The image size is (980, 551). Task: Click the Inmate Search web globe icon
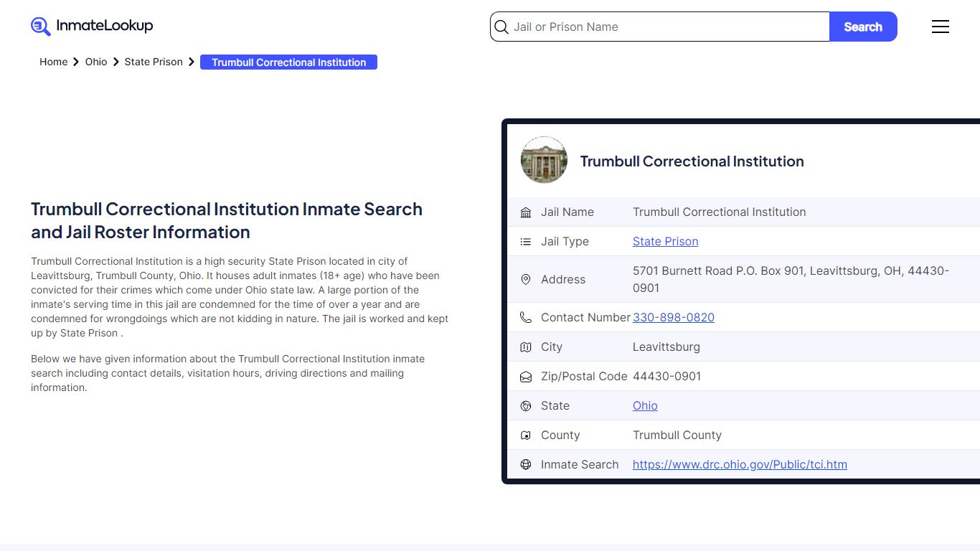526,465
